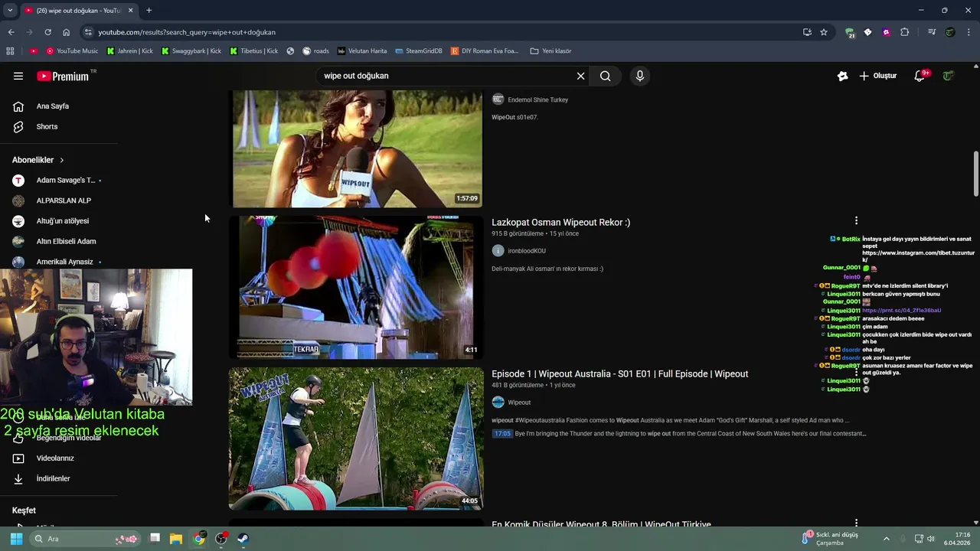
Task: Open the Wipeout channel under Australia video
Action: tap(519, 403)
